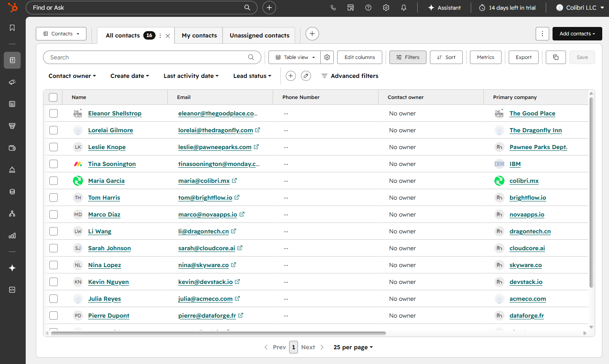Click the 14 days left in trial indicator

tap(507, 7)
